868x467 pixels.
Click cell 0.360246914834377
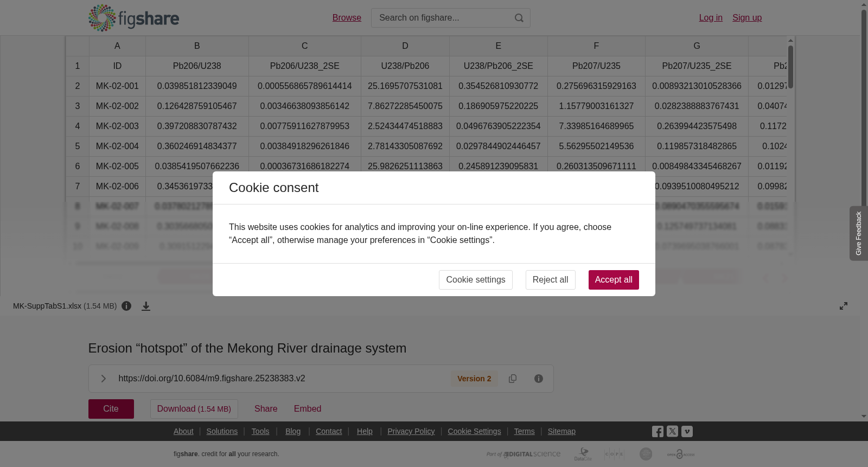[197, 146]
